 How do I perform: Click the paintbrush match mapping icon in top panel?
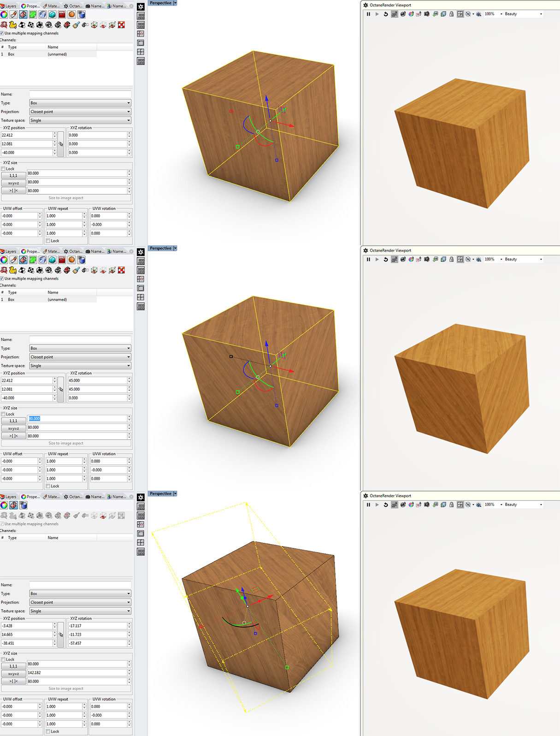[x=76, y=25]
